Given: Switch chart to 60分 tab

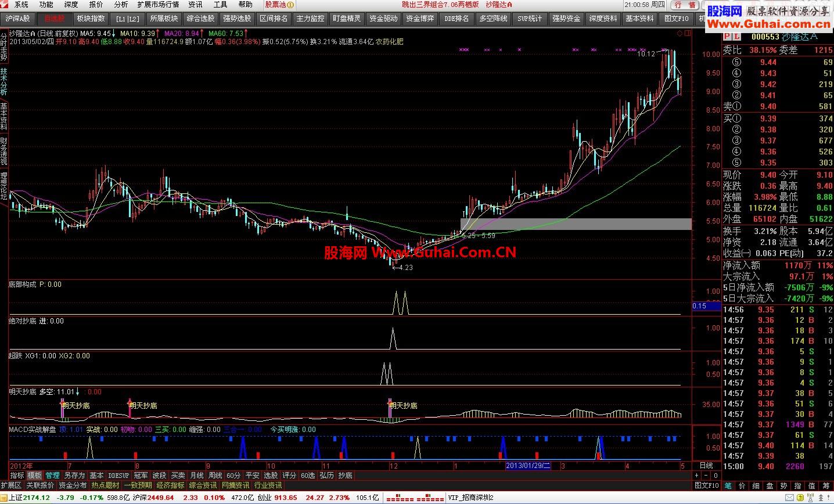Looking at the screenshot, I should (x=233, y=475).
